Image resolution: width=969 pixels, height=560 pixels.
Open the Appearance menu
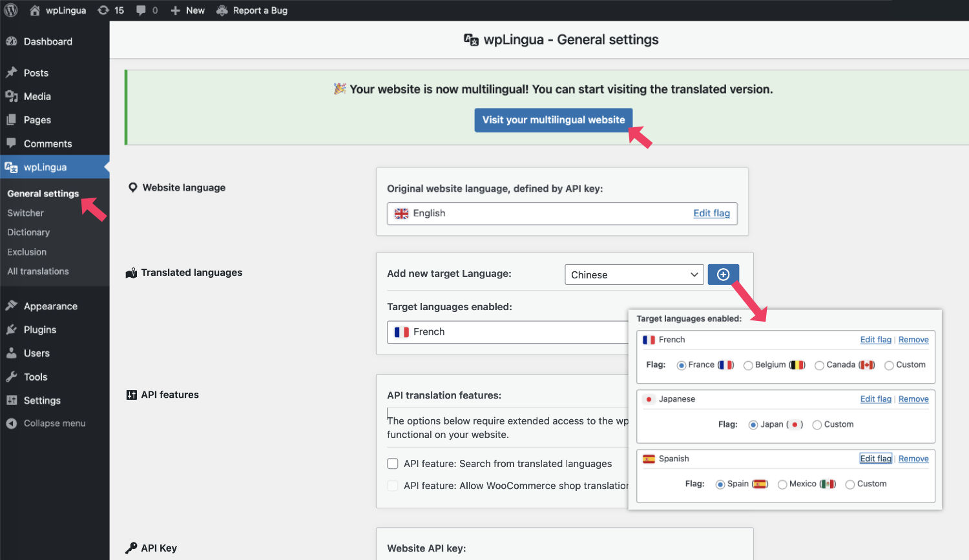pyautogui.click(x=50, y=306)
